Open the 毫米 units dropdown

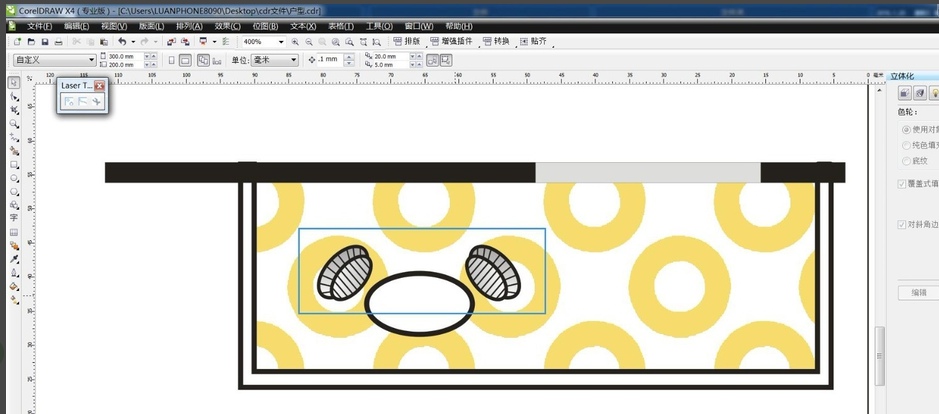293,60
